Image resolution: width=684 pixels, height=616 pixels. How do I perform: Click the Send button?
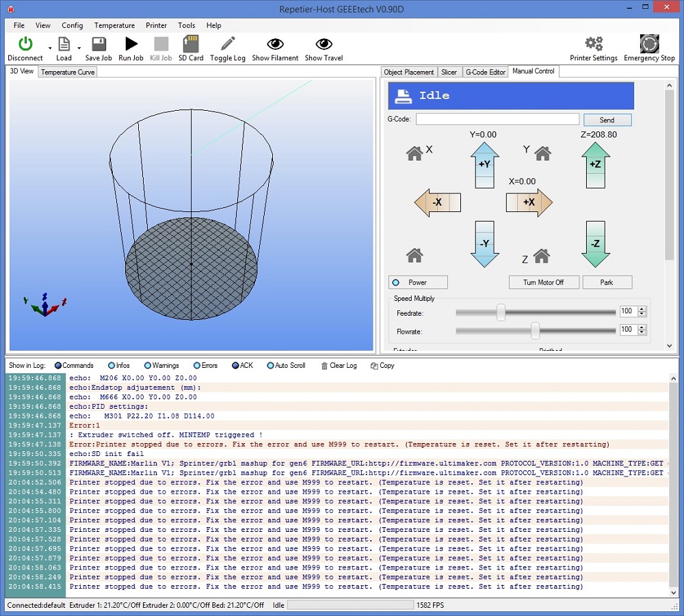click(x=607, y=120)
